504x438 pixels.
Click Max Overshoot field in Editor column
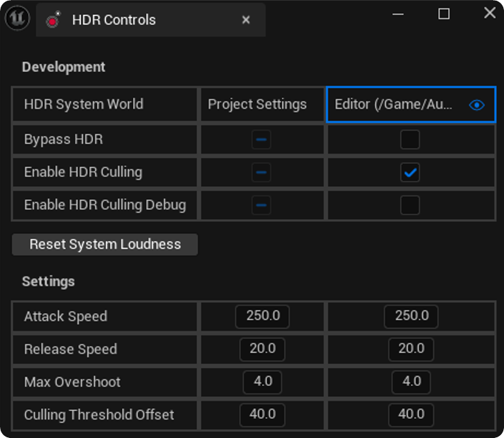(x=411, y=382)
